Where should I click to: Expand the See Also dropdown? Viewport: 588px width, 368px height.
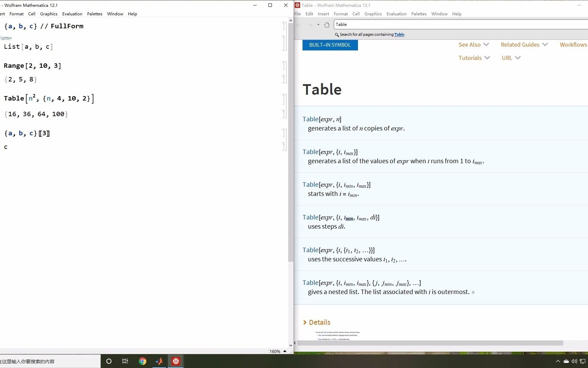474,45
